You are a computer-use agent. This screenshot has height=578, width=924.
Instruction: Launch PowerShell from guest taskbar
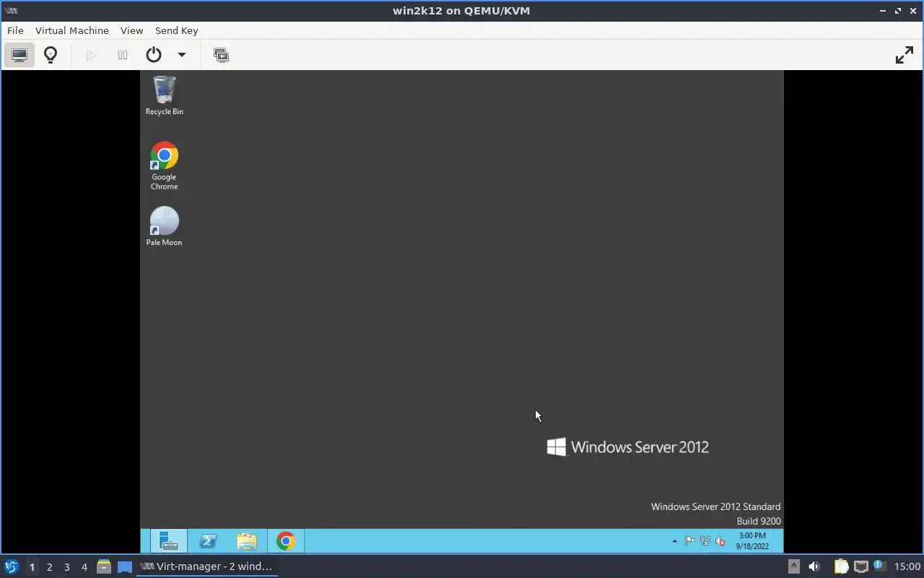[208, 541]
